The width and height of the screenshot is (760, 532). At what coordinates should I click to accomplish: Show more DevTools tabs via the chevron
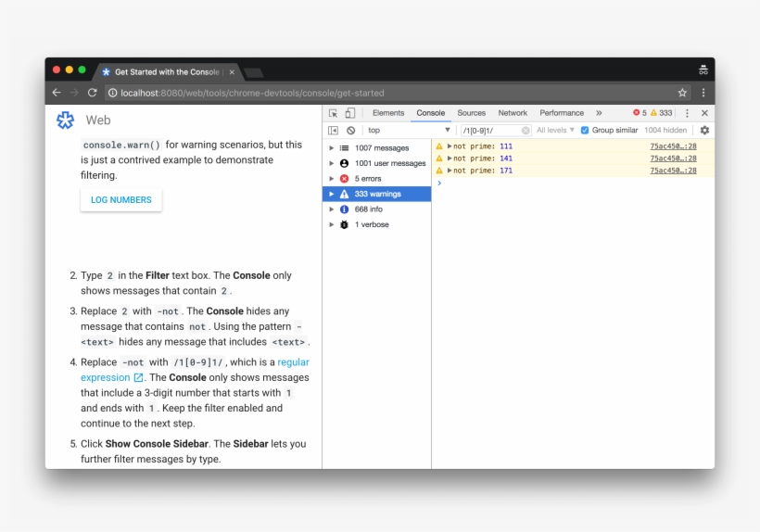(x=599, y=113)
